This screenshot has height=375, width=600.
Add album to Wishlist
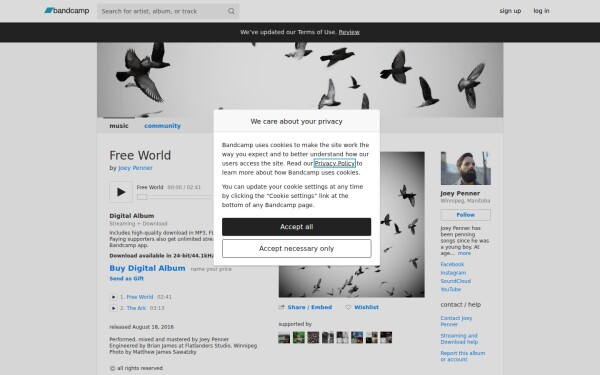366,307
